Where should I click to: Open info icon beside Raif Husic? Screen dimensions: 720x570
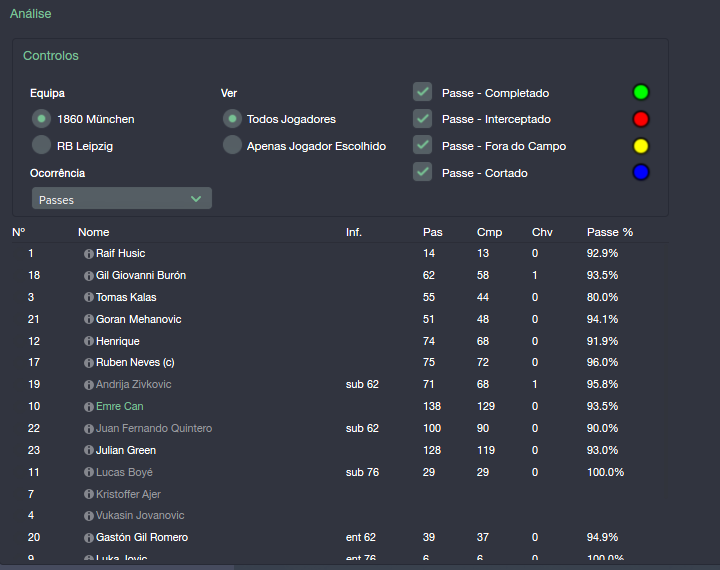89,254
